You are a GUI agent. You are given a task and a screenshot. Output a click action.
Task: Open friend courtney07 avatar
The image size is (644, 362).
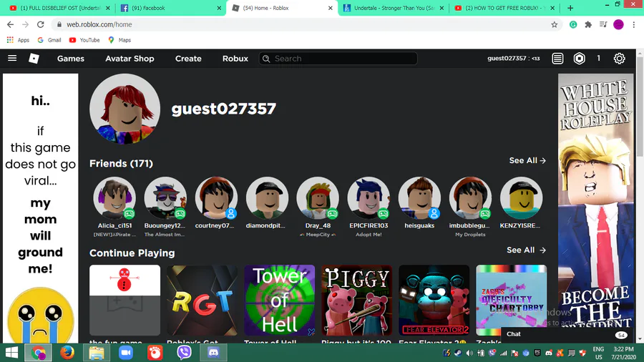click(216, 198)
